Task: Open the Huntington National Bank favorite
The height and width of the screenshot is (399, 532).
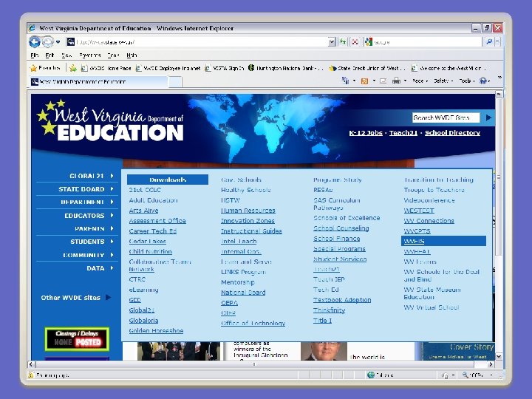Action: (x=285, y=68)
